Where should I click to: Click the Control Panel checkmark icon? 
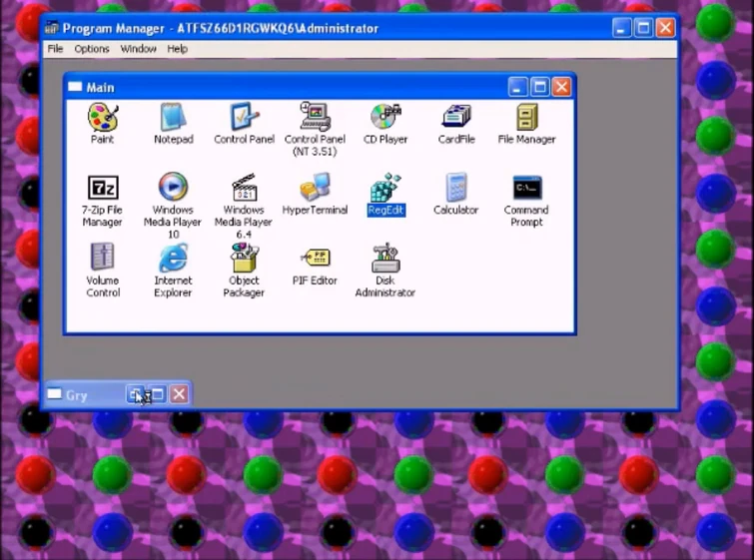[245, 117]
